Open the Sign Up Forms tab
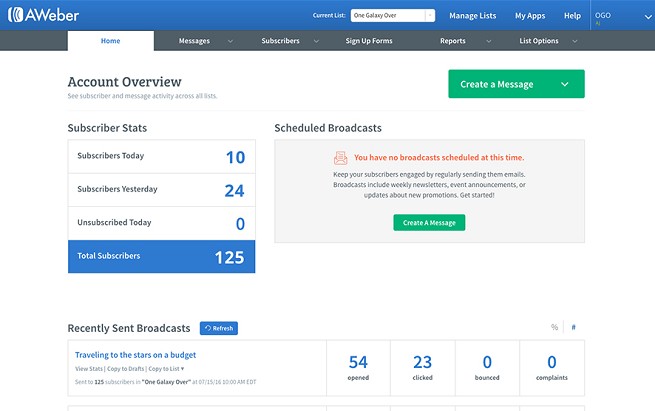This screenshot has height=411, width=655. (369, 41)
